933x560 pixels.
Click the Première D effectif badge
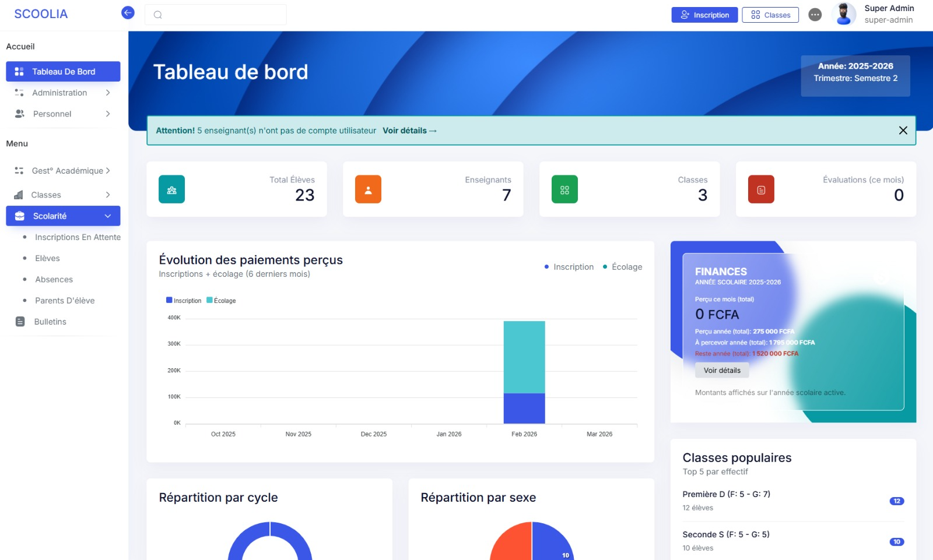click(x=896, y=501)
